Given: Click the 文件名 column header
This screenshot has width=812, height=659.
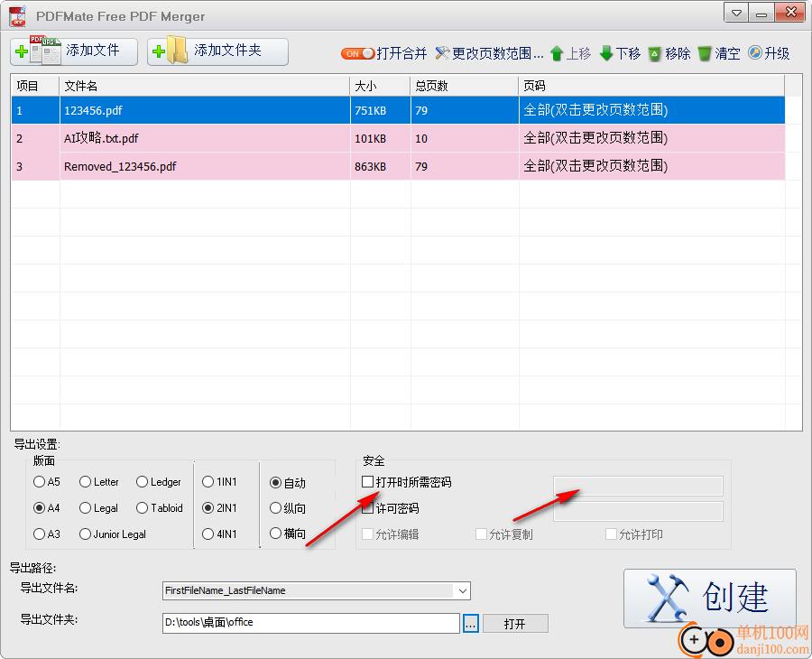Looking at the screenshot, I should tap(205, 86).
